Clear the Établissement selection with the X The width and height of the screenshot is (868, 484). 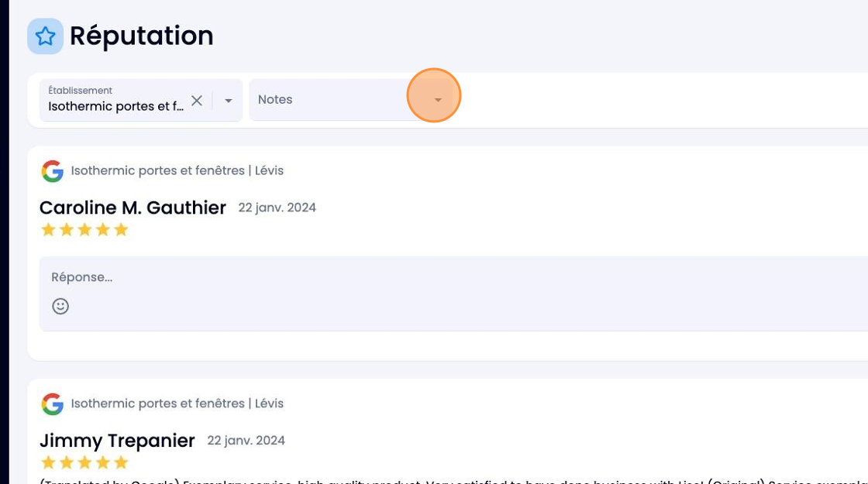tap(197, 101)
